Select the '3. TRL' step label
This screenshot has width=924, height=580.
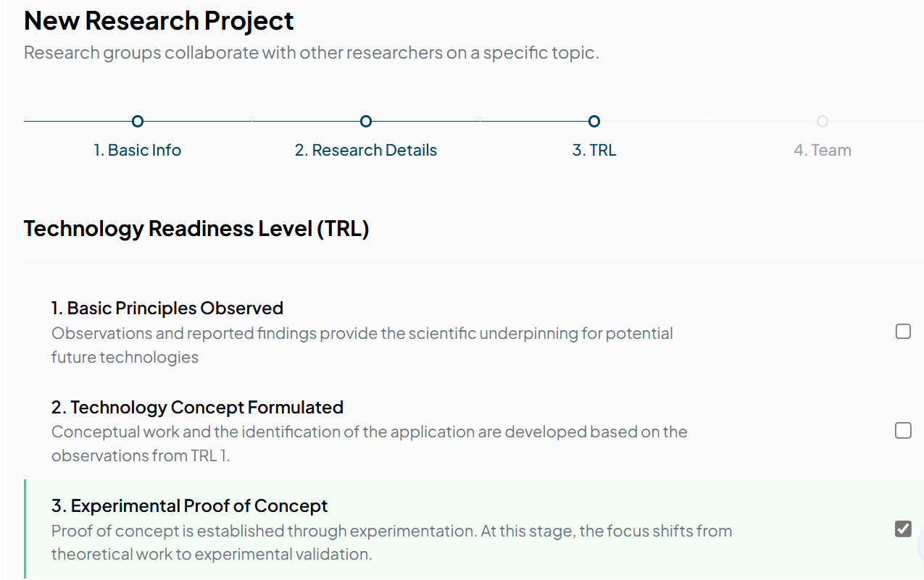click(594, 151)
